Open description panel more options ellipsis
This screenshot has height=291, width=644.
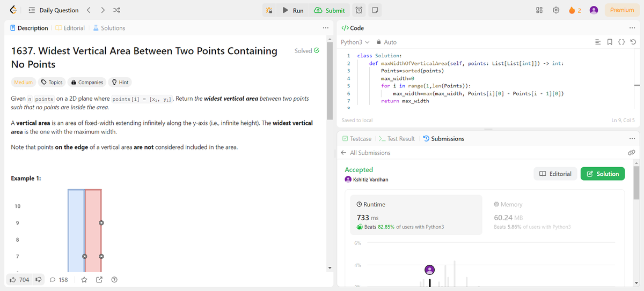coord(325,28)
